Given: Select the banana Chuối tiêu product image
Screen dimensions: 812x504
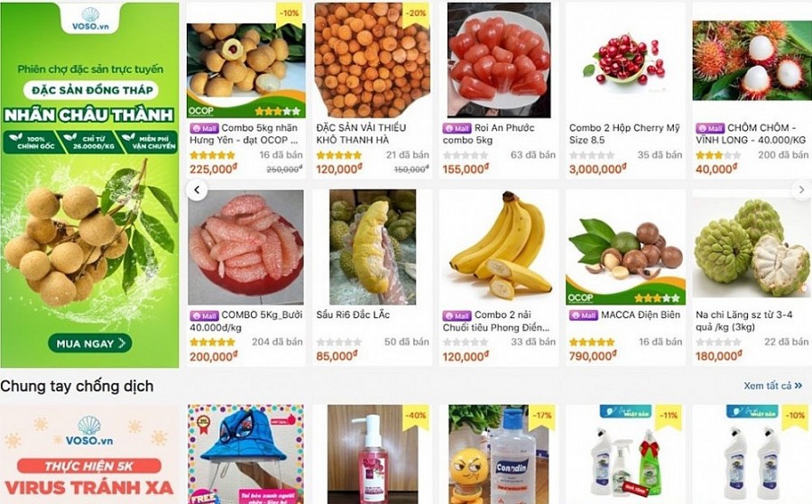Looking at the screenshot, I should (x=499, y=247).
